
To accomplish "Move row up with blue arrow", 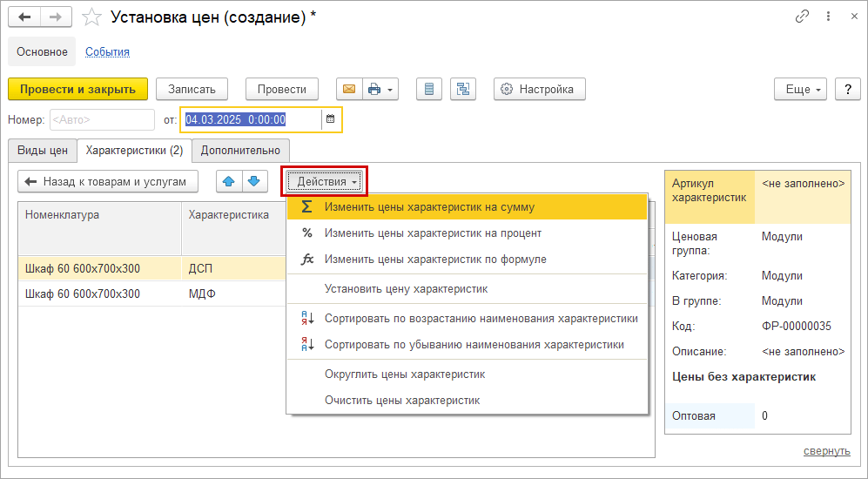I will coord(229,181).
